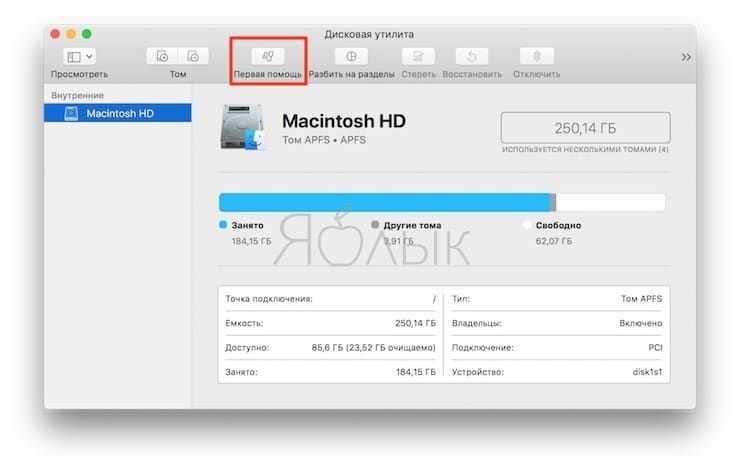
Task: Expand the toolbar overflow chevrons
Action: pyautogui.click(x=686, y=57)
